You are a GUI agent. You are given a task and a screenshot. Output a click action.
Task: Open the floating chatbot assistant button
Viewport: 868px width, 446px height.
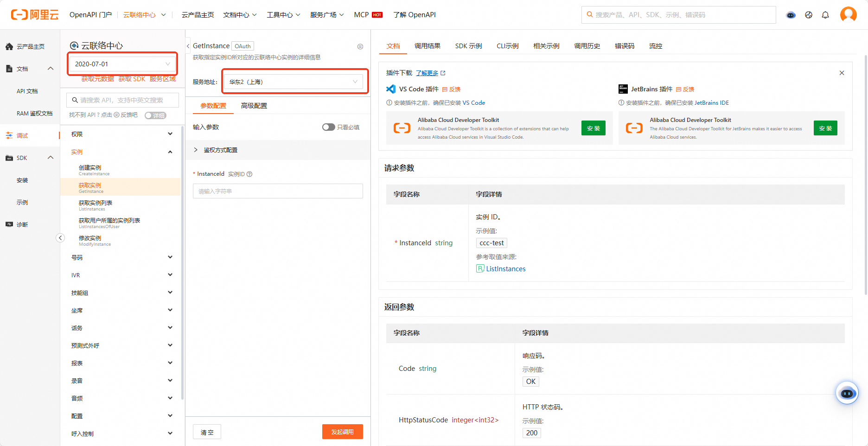847,393
